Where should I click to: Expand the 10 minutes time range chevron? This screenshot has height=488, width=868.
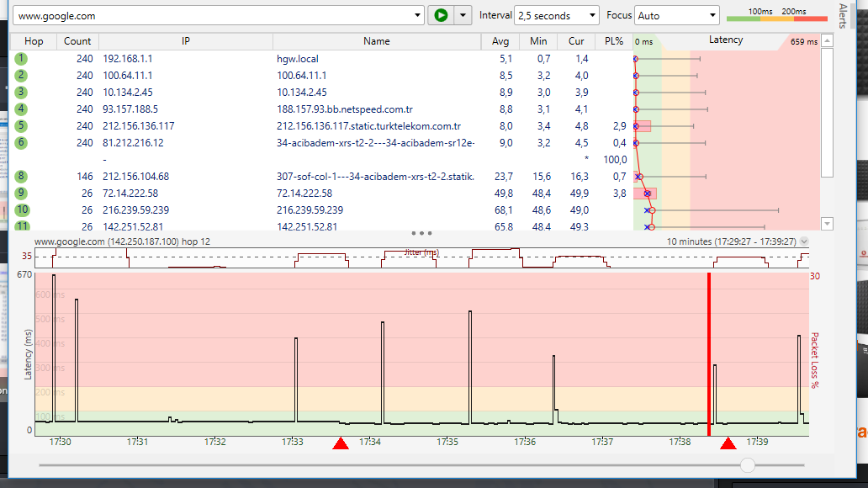tap(804, 241)
